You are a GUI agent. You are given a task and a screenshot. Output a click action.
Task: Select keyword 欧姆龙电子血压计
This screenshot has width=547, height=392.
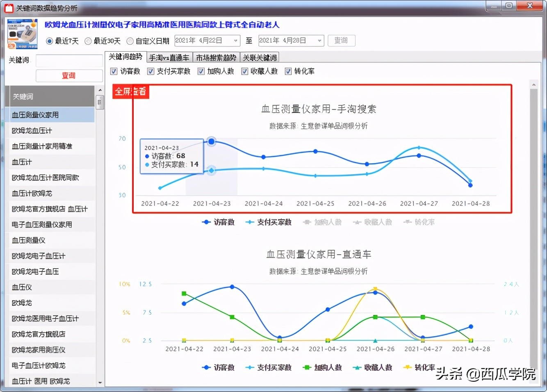pos(51,256)
